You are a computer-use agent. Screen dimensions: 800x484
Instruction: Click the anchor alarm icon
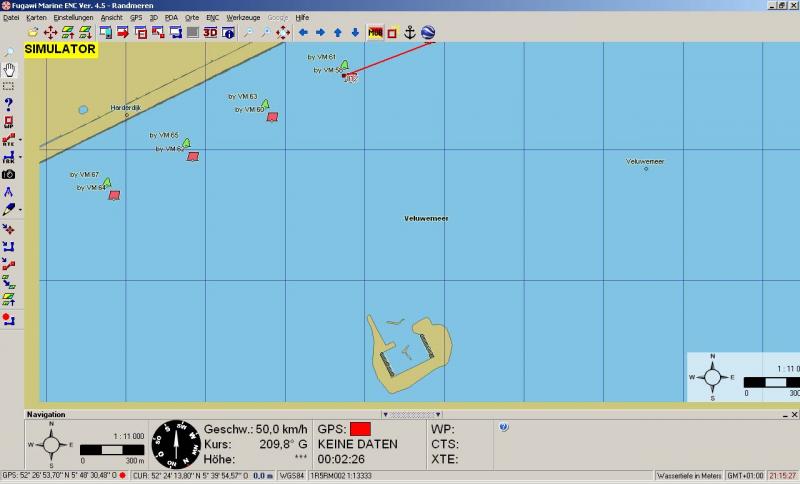point(409,32)
